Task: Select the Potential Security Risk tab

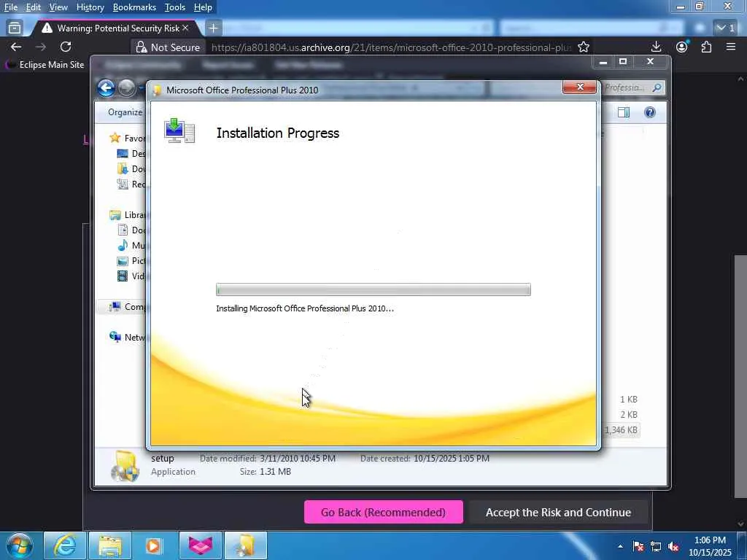Action: point(113,28)
